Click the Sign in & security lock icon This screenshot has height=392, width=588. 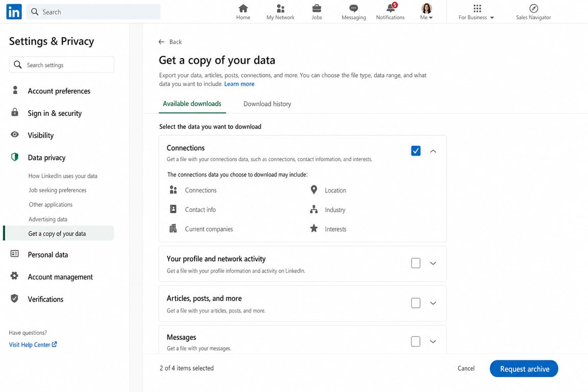pos(15,112)
